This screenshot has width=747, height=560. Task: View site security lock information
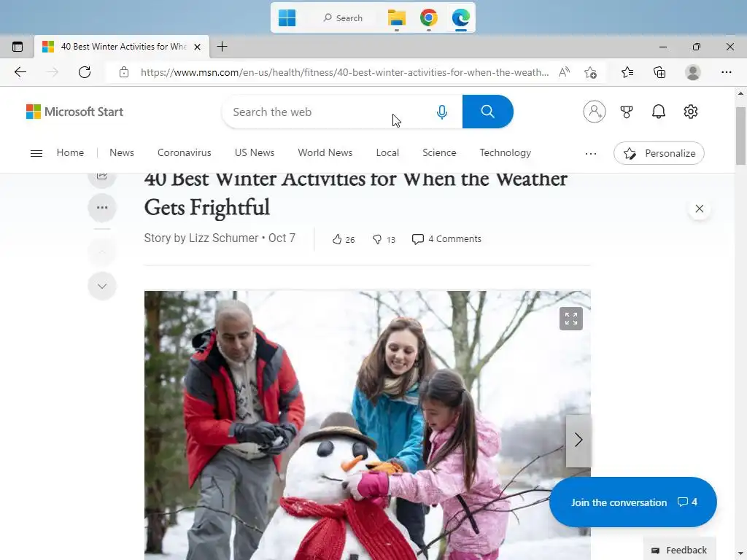[x=124, y=72]
